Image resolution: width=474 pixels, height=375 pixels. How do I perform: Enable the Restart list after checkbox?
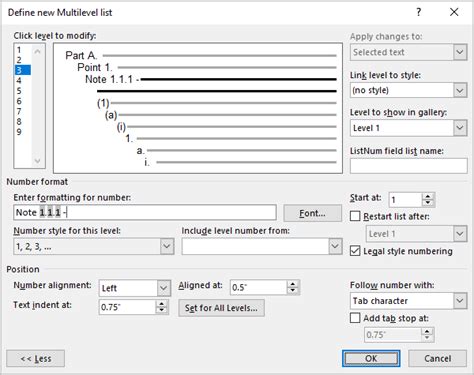[355, 216]
